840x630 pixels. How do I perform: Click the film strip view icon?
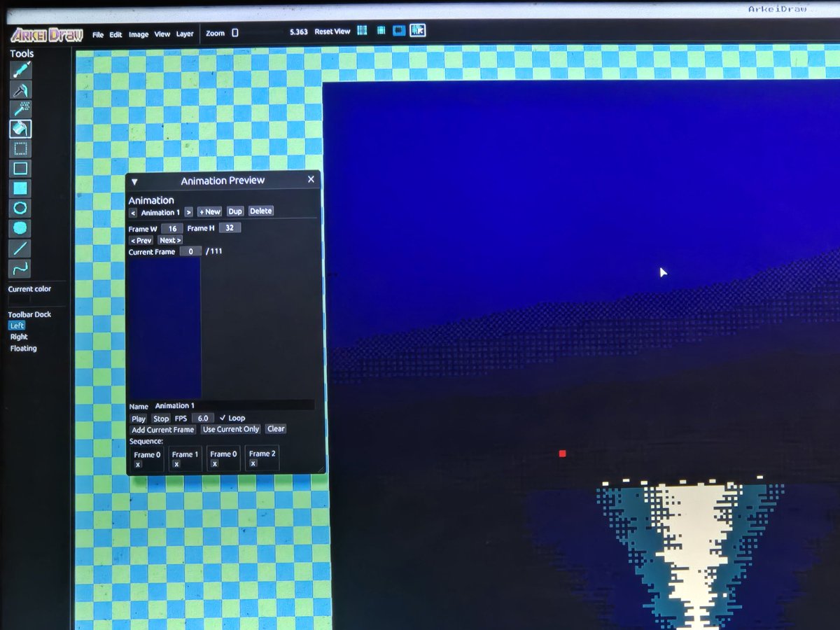click(381, 31)
